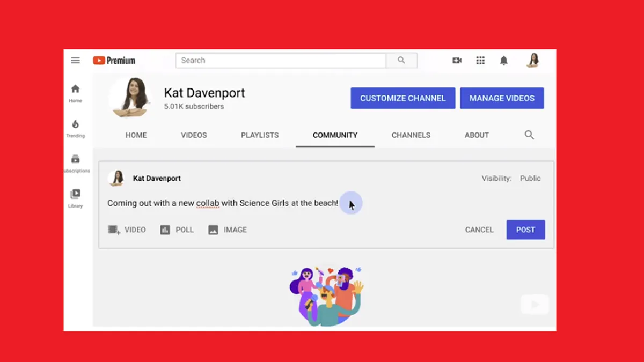Switch to the Videos tab

click(x=194, y=135)
